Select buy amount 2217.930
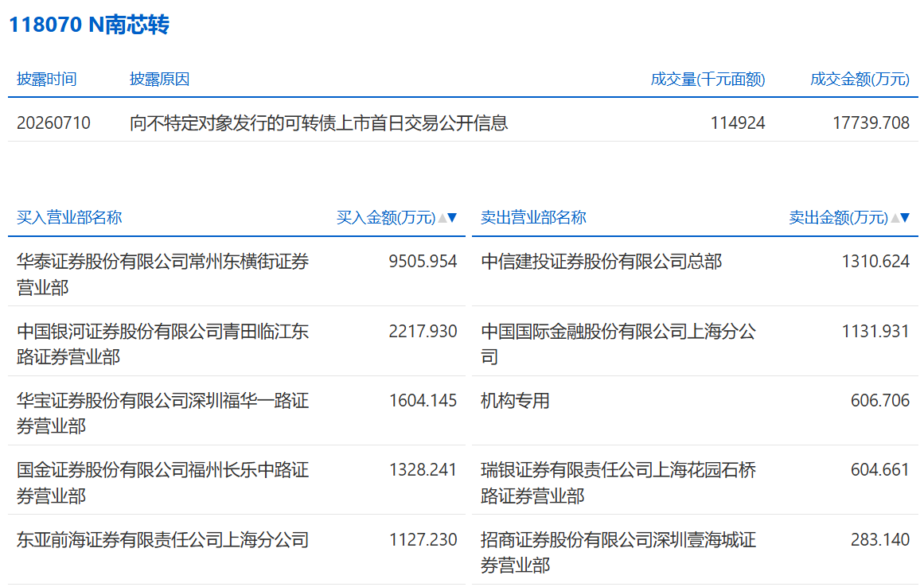This screenshot has width=924, height=587. pos(423,331)
